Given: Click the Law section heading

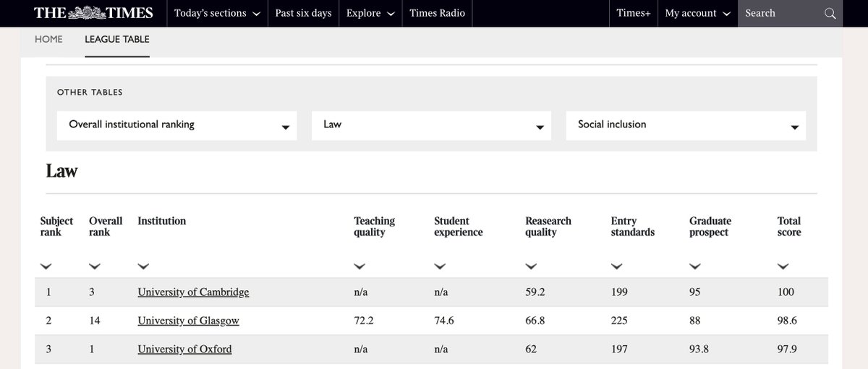Looking at the screenshot, I should 62,171.
